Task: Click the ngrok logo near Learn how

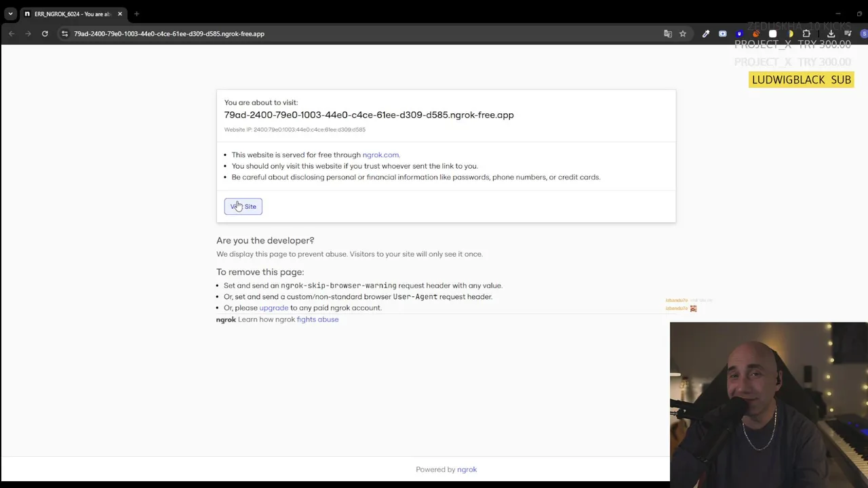Action: click(x=226, y=319)
